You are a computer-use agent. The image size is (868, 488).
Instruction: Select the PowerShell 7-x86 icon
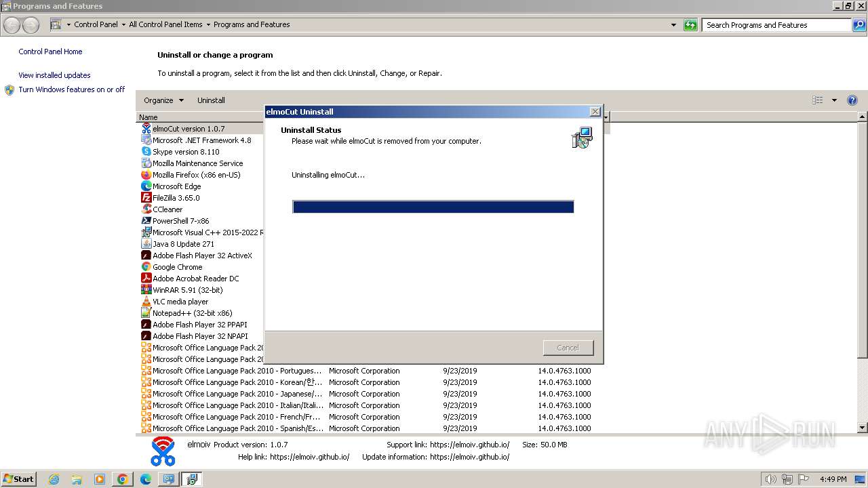coord(146,221)
